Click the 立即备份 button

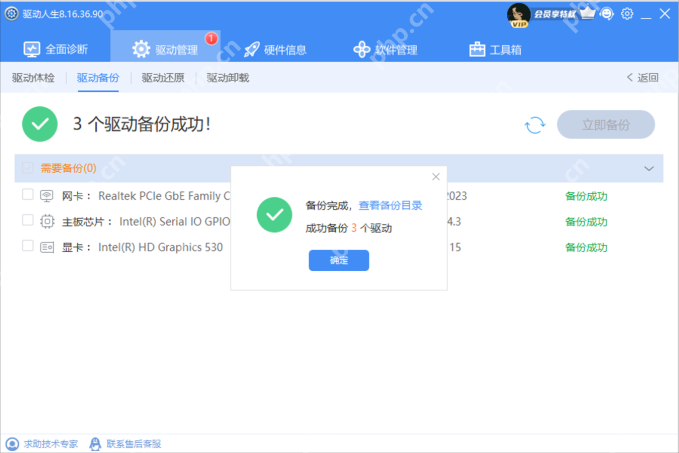pos(606,125)
